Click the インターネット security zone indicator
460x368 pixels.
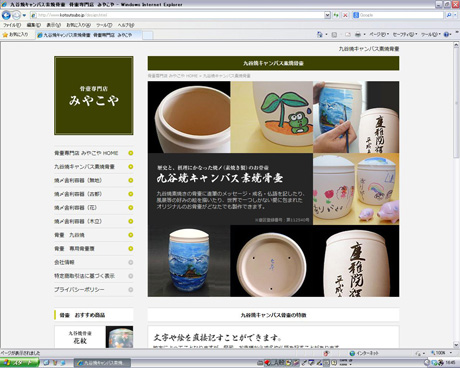tap(364, 353)
